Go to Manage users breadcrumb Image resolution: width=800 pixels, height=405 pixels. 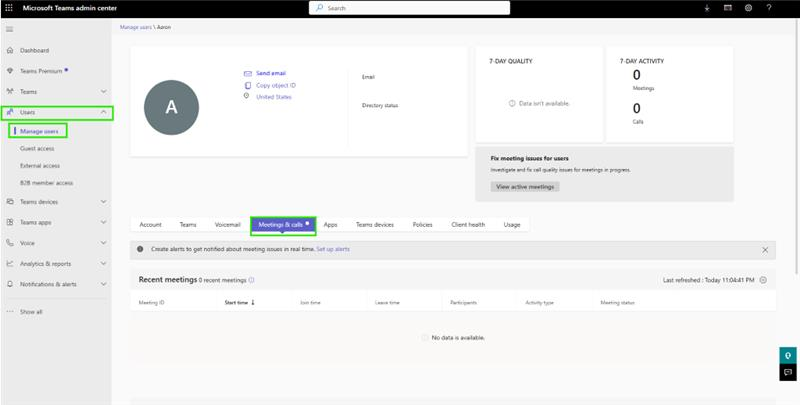pyautogui.click(x=136, y=27)
